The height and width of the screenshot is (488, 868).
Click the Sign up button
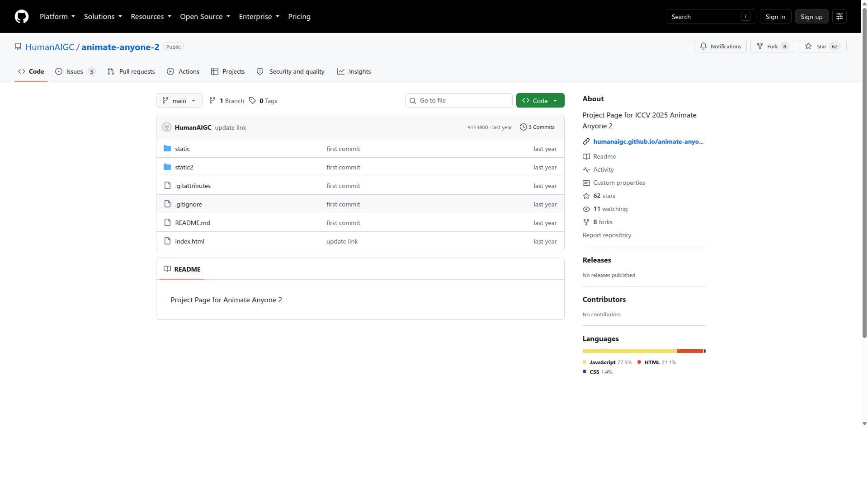811,17
